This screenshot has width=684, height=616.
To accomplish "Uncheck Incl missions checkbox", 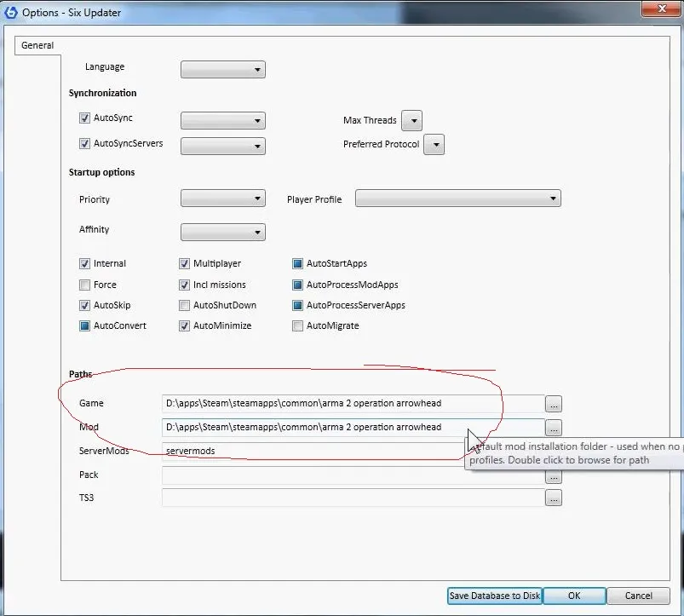I will pyautogui.click(x=185, y=285).
